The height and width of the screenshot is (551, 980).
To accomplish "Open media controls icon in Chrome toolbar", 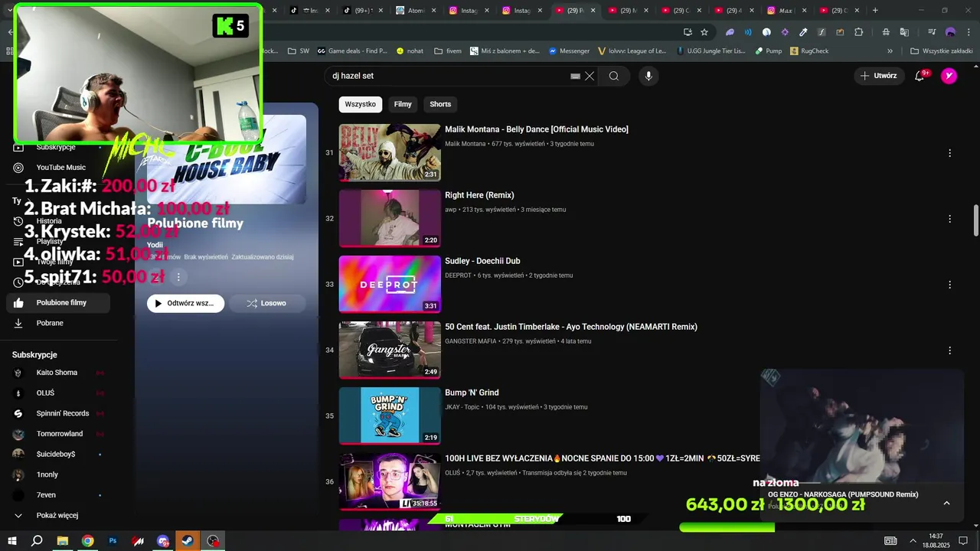I will click(932, 32).
